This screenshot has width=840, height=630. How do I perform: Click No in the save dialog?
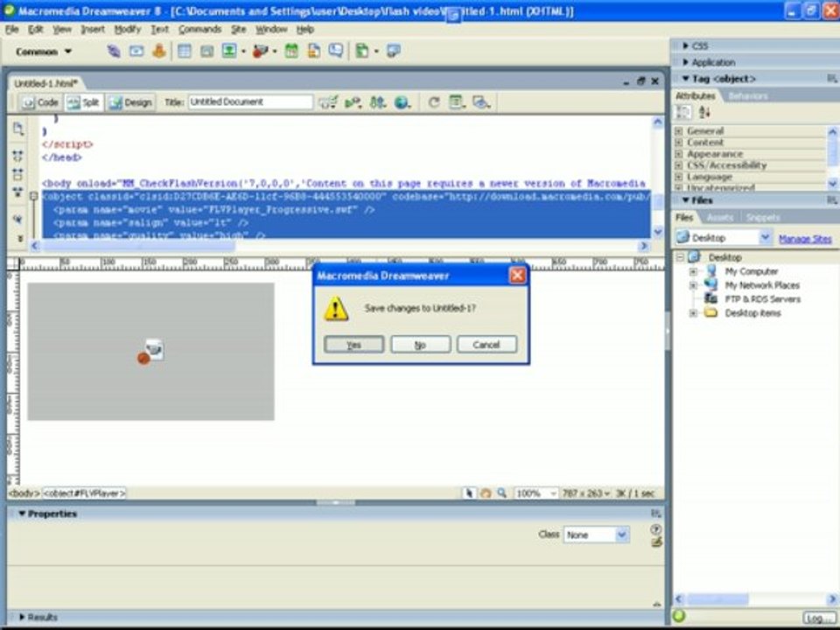[420, 345]
